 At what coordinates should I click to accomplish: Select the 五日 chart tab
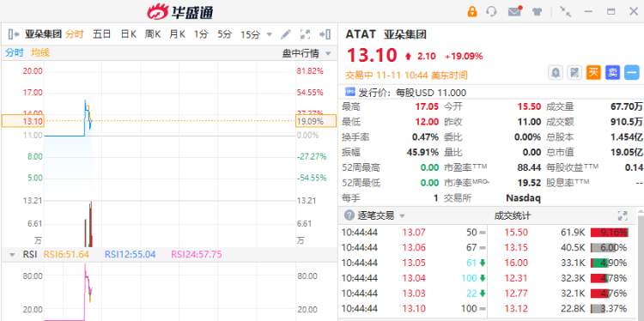coord(101,34)
